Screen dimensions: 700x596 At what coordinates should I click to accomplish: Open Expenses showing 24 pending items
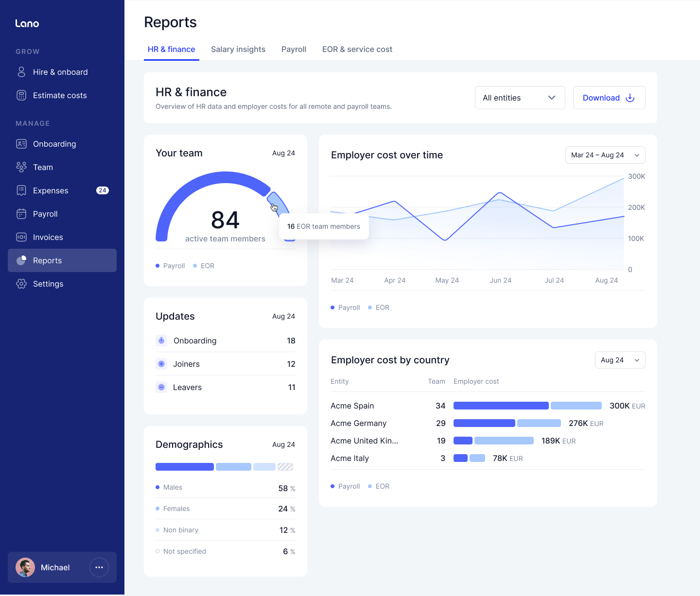coord(50,190)
